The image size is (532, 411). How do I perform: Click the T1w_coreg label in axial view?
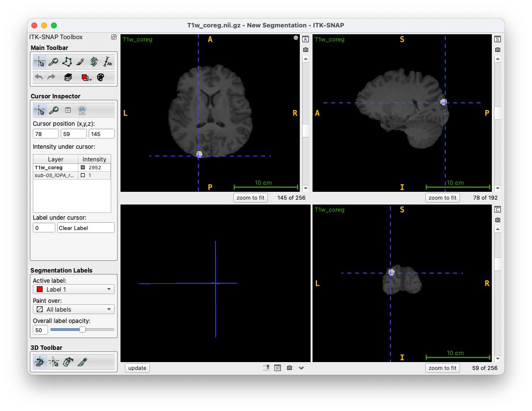click(138, 39)
